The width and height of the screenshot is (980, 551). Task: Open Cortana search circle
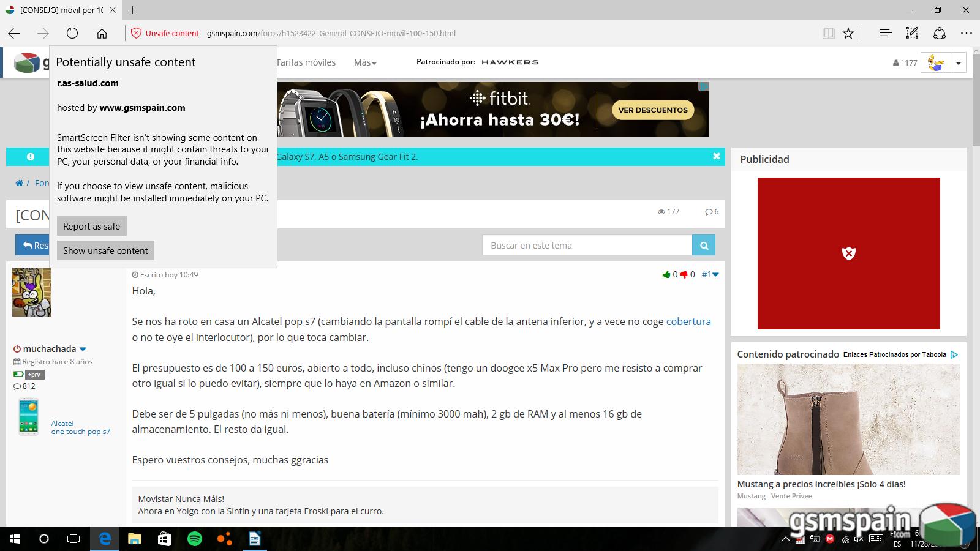click(x=43, y=539)
